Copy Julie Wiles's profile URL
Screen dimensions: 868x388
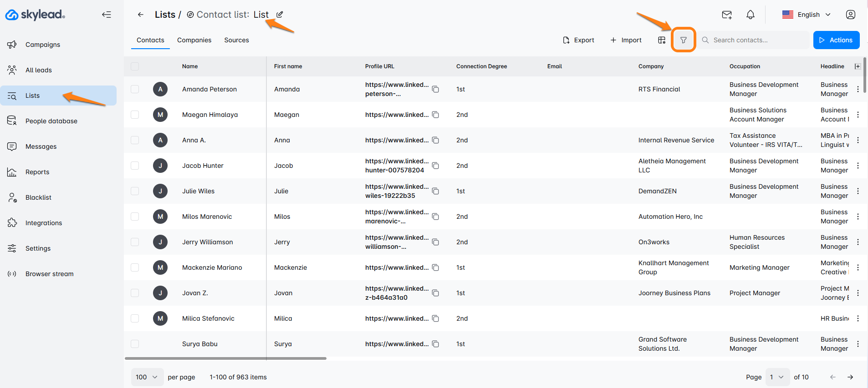click(435, 191)
